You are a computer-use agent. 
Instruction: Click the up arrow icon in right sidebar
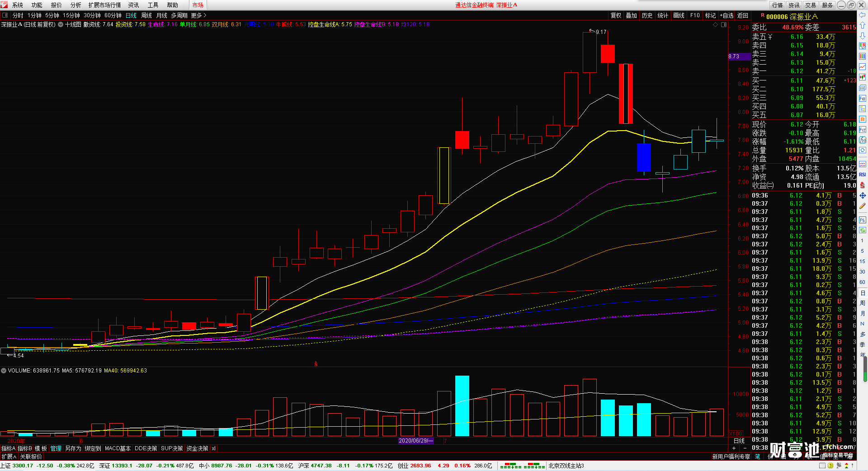click(862, 25)
